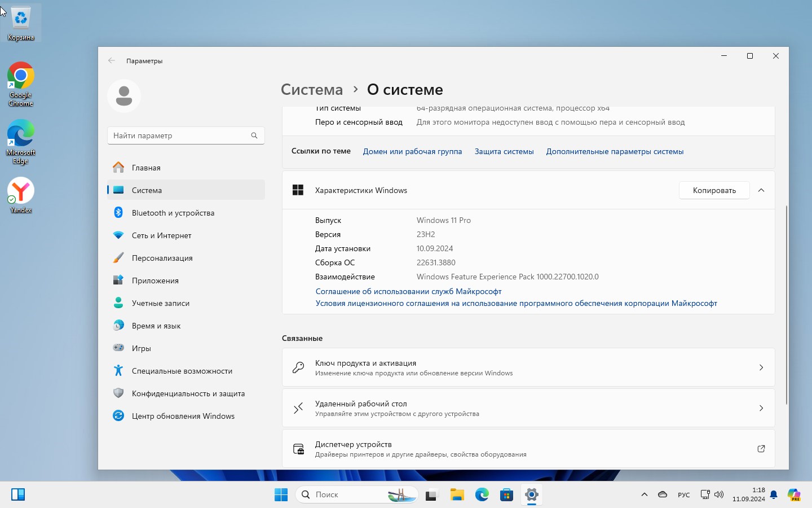The width and height of the screenshot is (812, 508).
Task: Click the back arrow in Settings
Action: pos(112,61)
